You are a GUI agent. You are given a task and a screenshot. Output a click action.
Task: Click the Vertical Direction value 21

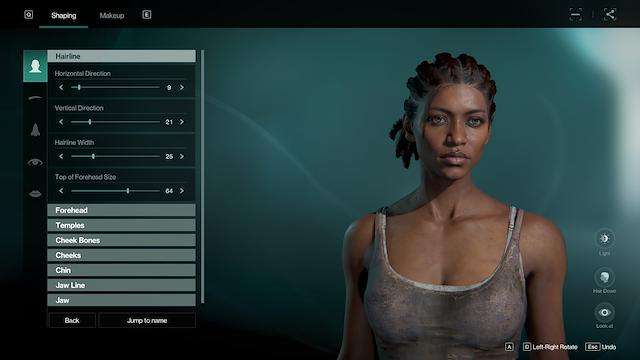(x=169, y=122)
